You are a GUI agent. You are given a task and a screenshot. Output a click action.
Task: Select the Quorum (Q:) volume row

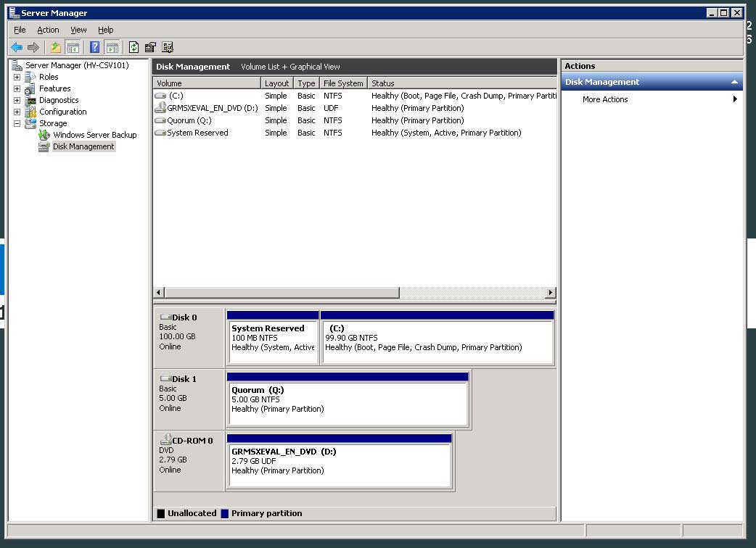coord(355,120)
